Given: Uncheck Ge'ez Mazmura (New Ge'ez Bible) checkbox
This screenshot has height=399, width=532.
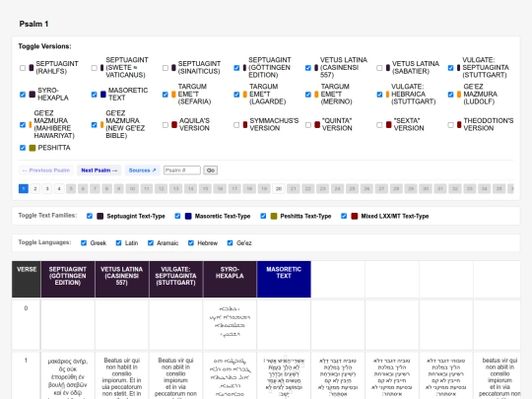Looking at the screenshot, I should 94,125.
